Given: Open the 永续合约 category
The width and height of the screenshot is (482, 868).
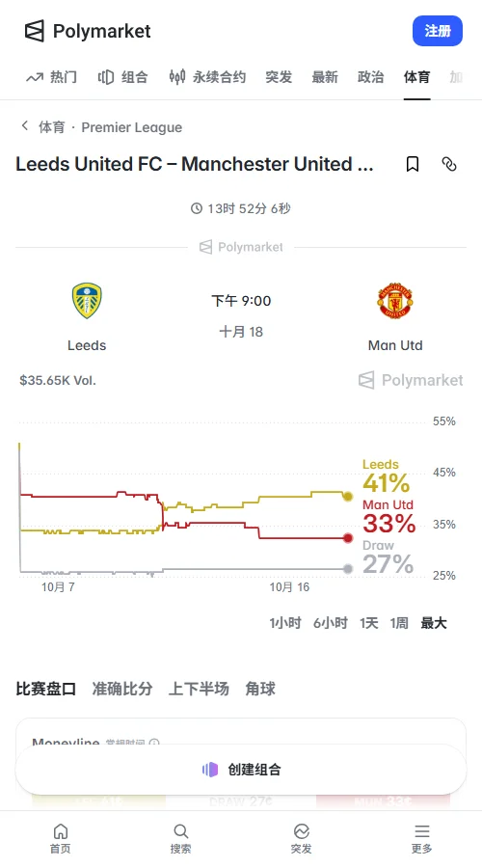Looking at the screenshot, I should click(x=207, y=77).
